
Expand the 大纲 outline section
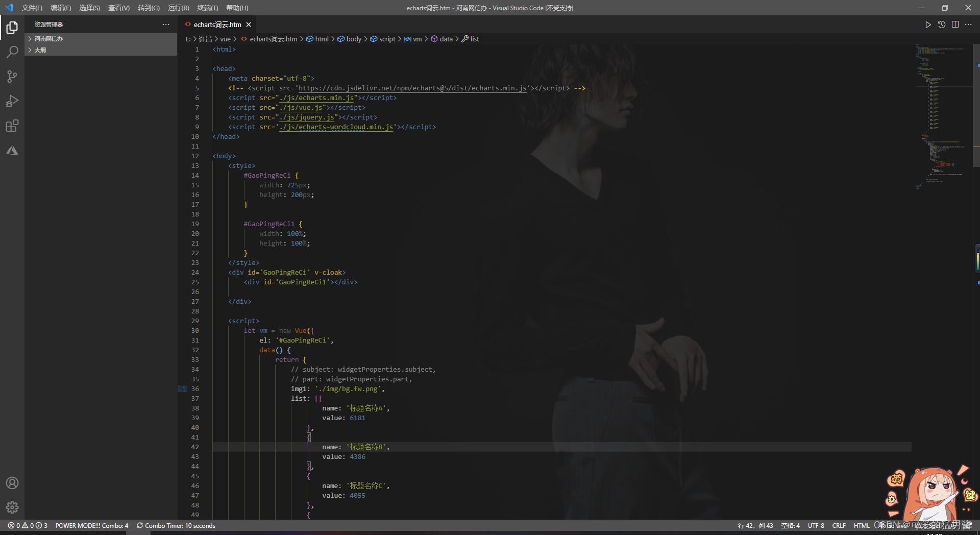pyautogui.click(x=101, y=50)
